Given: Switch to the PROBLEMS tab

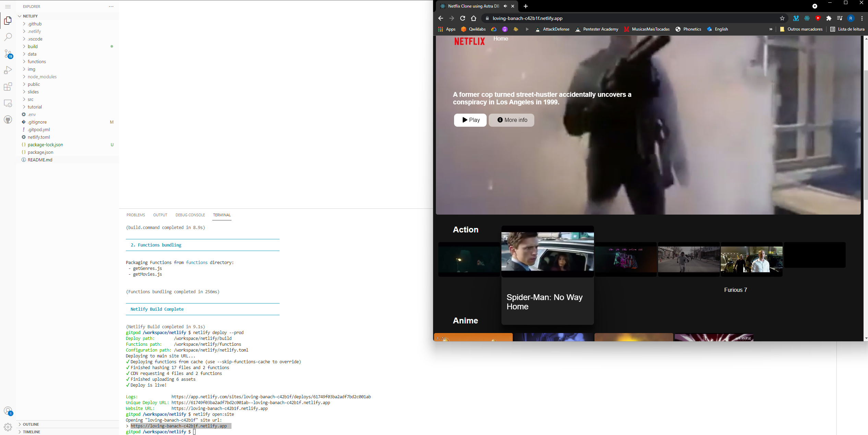Looking at the screenshot, I should click(135, 215).
